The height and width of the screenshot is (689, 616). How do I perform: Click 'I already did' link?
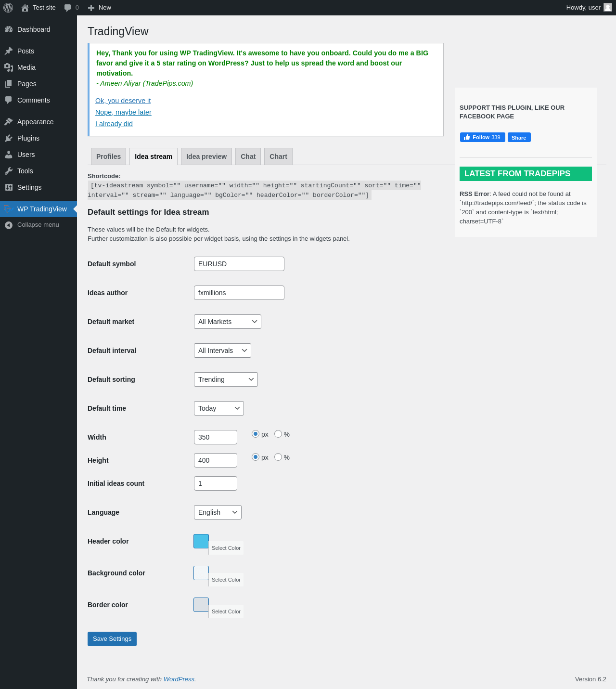(114, 124)
